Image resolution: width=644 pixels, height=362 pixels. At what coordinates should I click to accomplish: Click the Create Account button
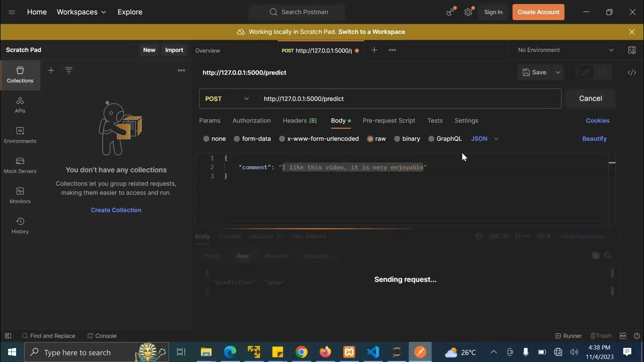point(538,12)
